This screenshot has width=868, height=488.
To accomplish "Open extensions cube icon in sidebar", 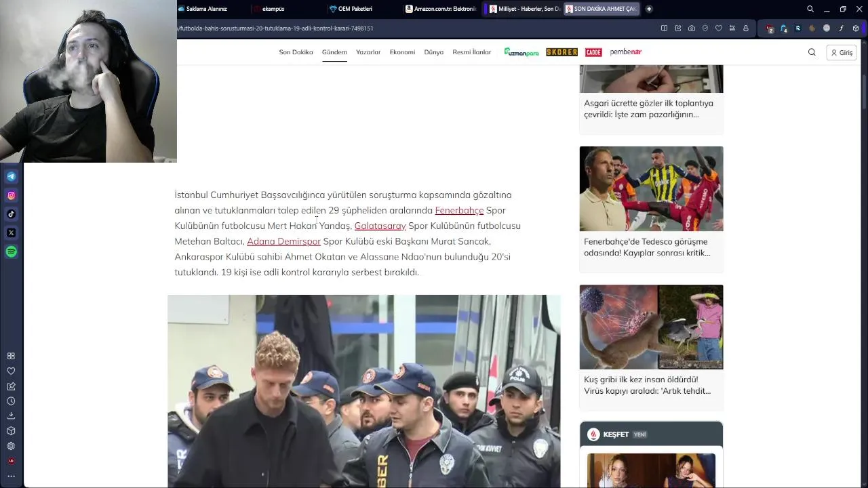I will [11, 431].
